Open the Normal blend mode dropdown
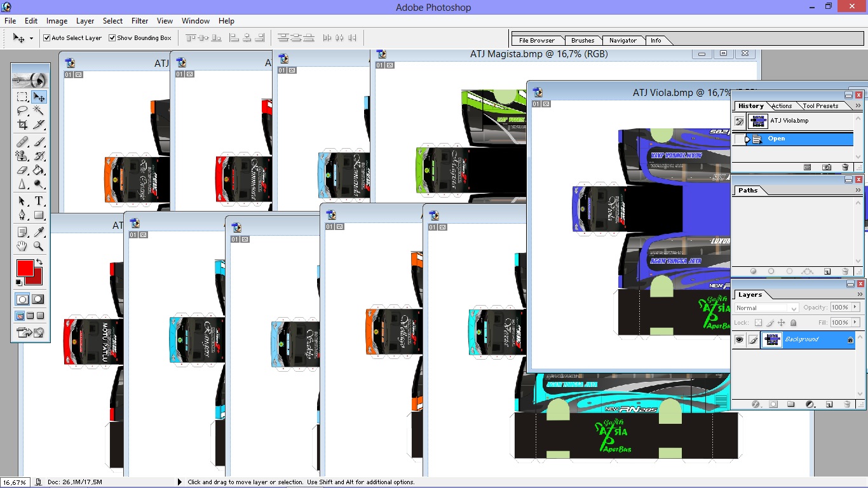The image size is (868, 488). tap(766, 308)
